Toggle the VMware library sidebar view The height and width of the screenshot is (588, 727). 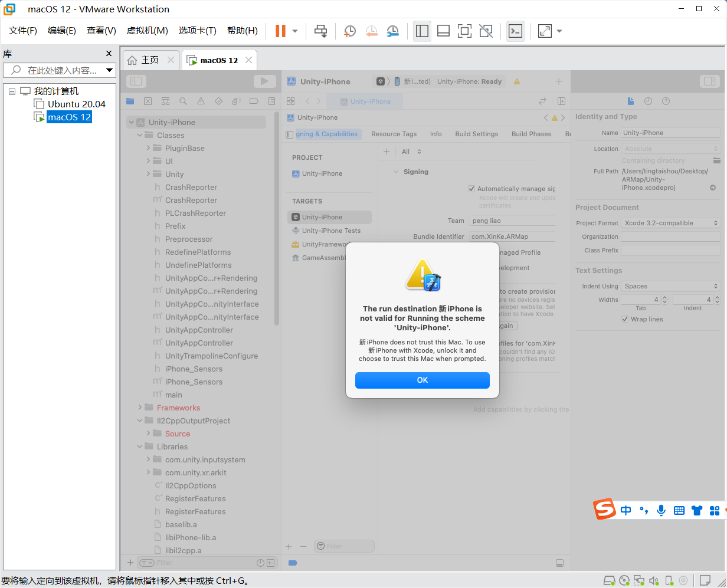point(422,31)
